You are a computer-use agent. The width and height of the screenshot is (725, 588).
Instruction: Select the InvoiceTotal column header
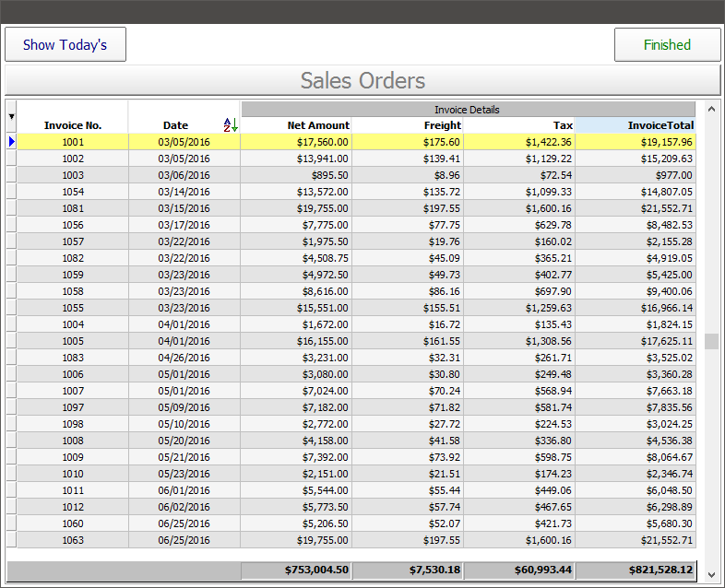click(x=635, y=124)
